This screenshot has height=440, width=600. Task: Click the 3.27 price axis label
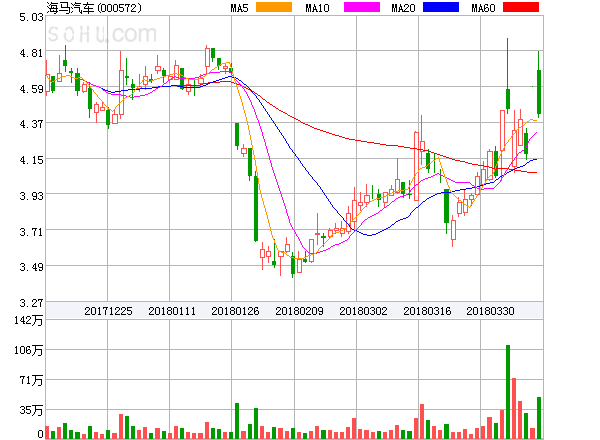point(31,303)
